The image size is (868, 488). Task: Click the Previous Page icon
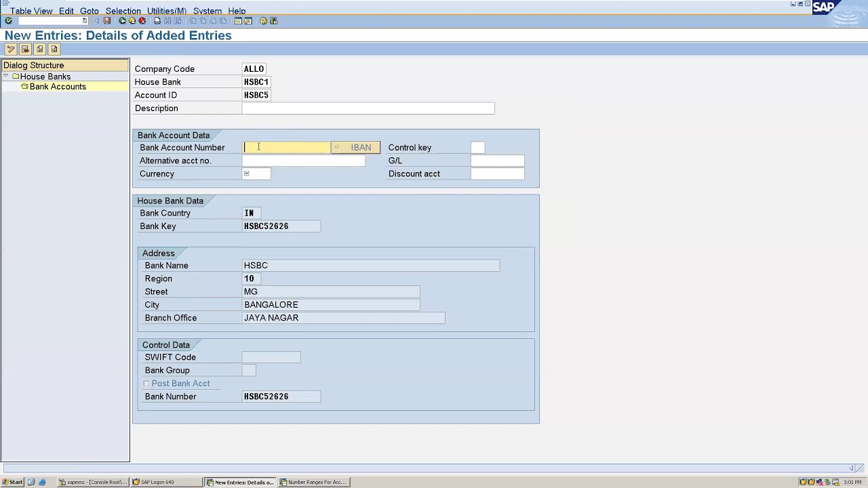(x=203, y=21)
